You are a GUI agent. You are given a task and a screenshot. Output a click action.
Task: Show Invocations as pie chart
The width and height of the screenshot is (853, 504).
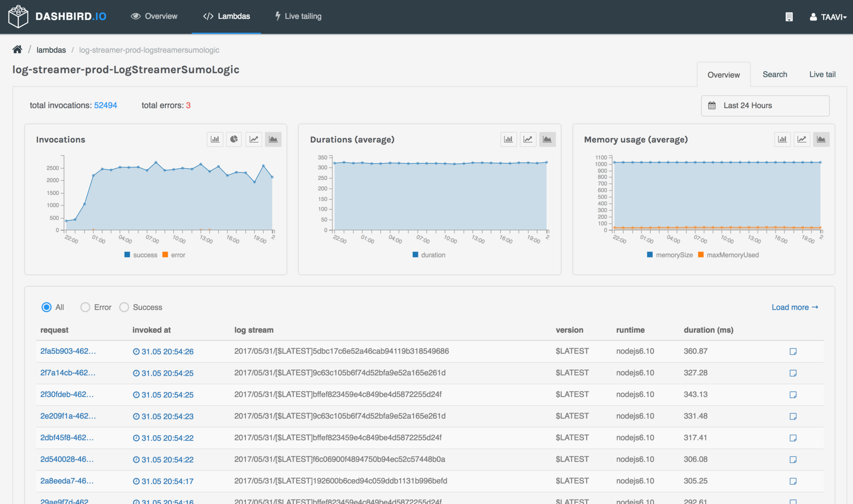click(234, 139)
